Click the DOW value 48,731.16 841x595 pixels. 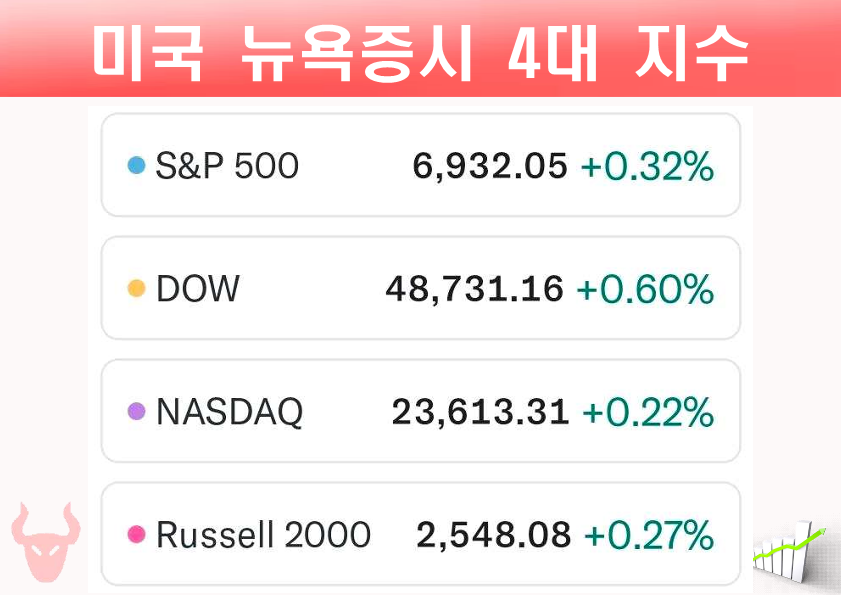[x=475, y=290]
